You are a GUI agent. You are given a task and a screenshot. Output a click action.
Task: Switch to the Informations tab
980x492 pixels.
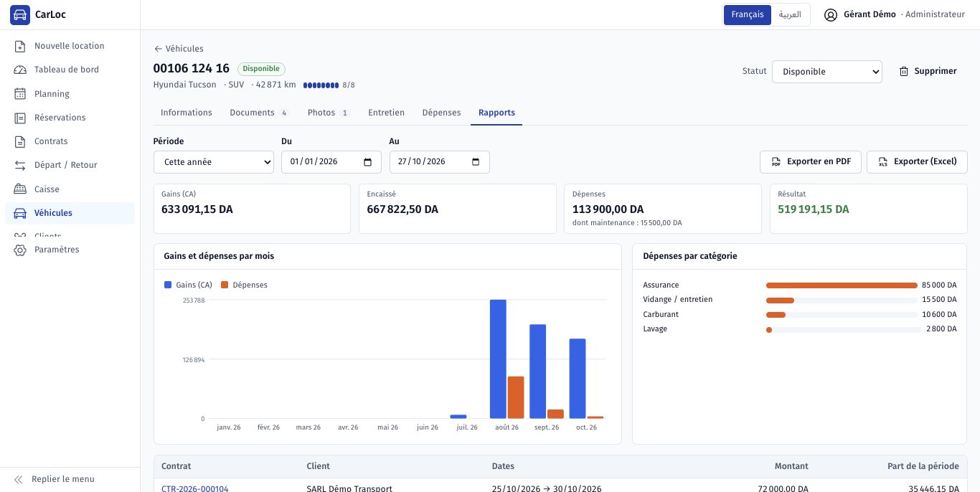pyautogui.click(x=187, y=113)
